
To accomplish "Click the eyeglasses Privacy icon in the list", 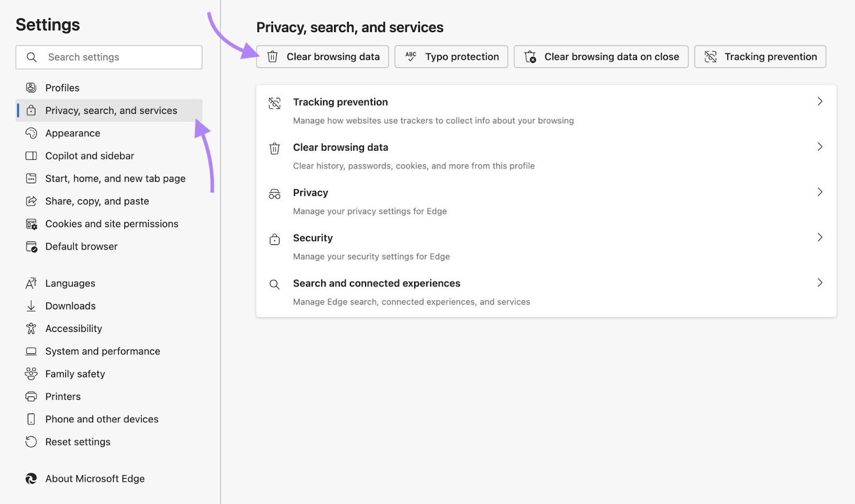I will pos(275,194).
